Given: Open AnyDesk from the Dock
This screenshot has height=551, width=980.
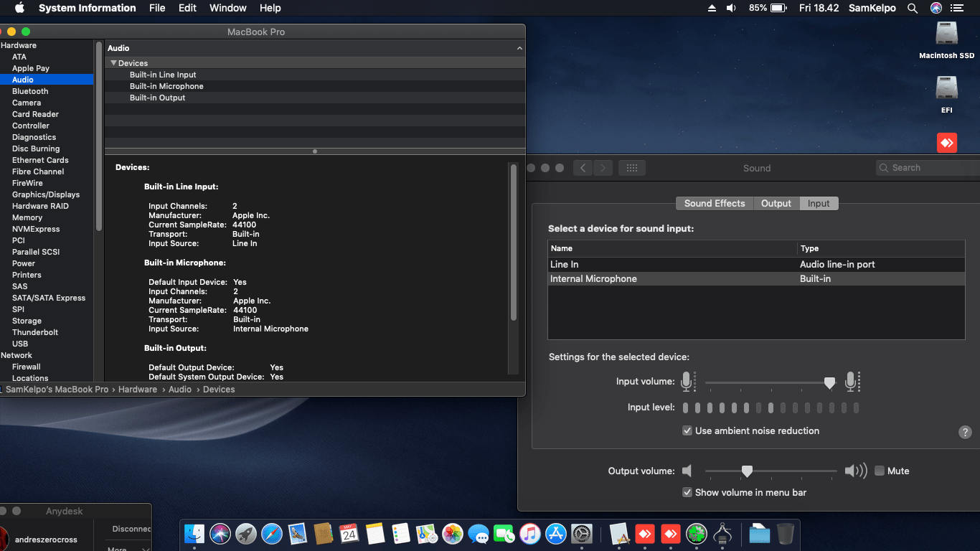Looking at the screenshot, I should tap(645, 534).
